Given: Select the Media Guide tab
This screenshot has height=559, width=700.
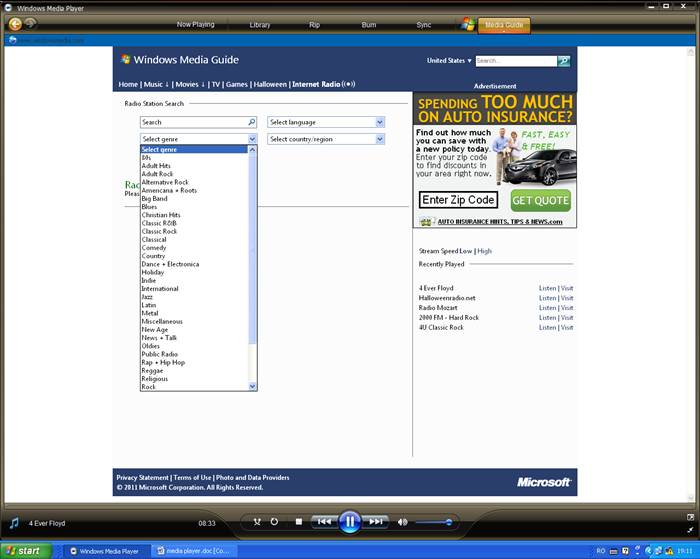Looking at the screenshot, I should (x=504, y=25).
